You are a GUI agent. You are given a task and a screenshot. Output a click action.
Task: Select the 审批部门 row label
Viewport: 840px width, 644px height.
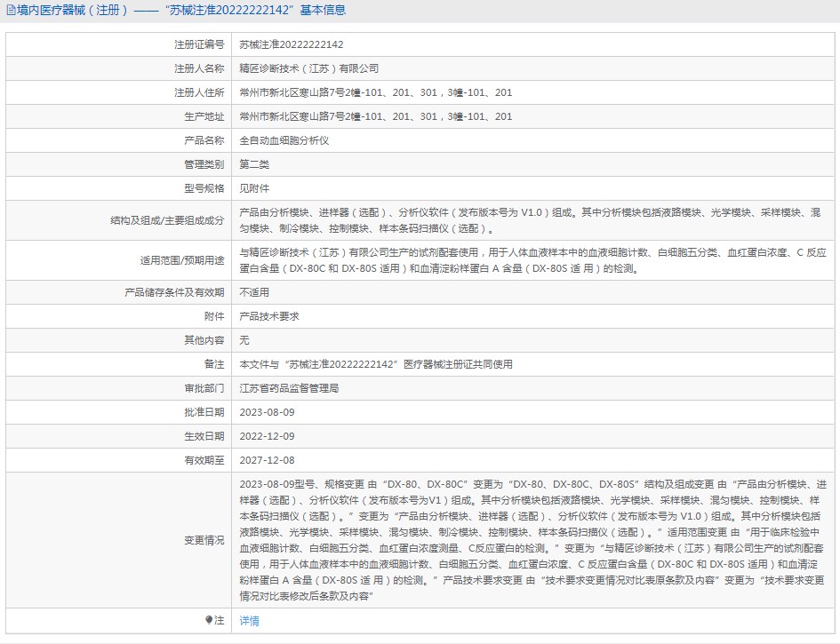click(x=204, y=389)
